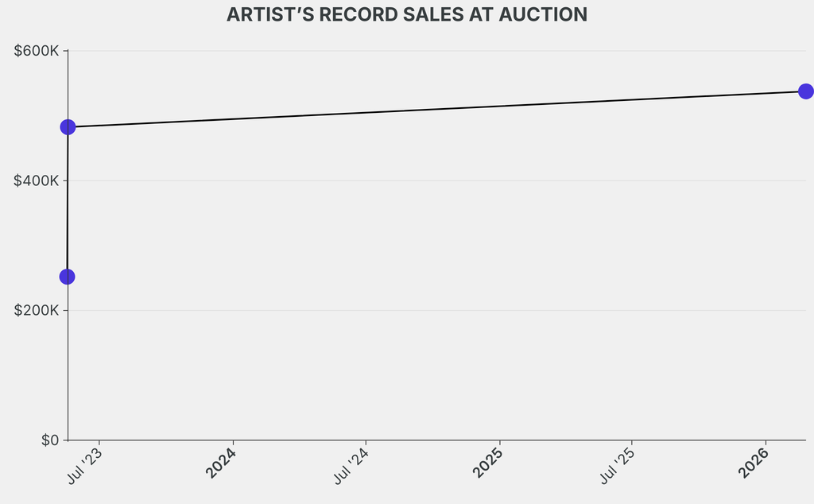Viewport: 814px width, 504px height.
Task: Click the Jul '23 x-axis label
Action: [x=84, y=463]
